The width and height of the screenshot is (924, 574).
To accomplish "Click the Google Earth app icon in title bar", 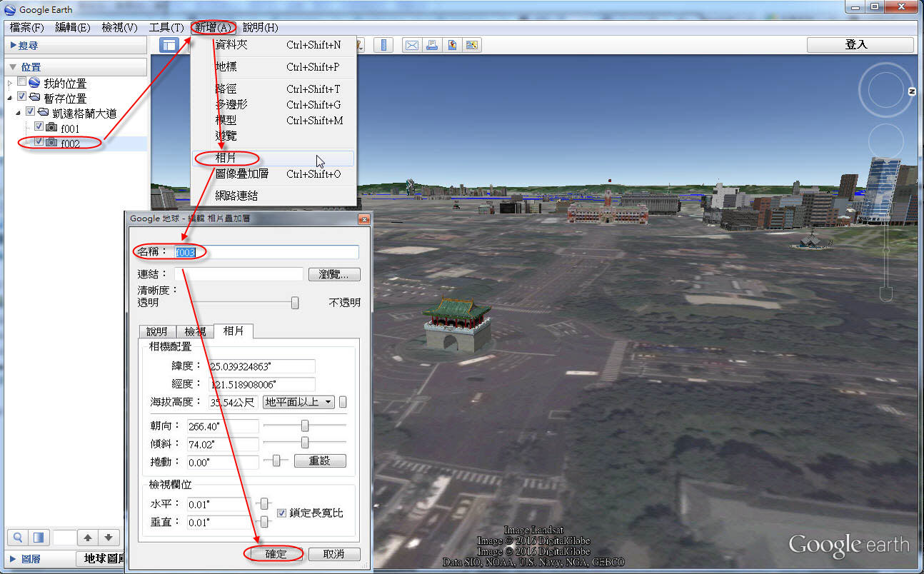I will (9, 9).
